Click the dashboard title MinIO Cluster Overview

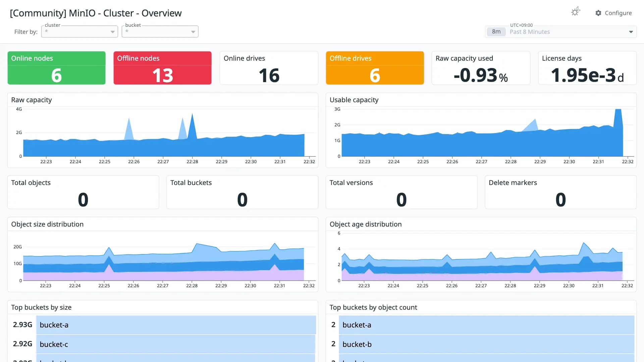96,13
